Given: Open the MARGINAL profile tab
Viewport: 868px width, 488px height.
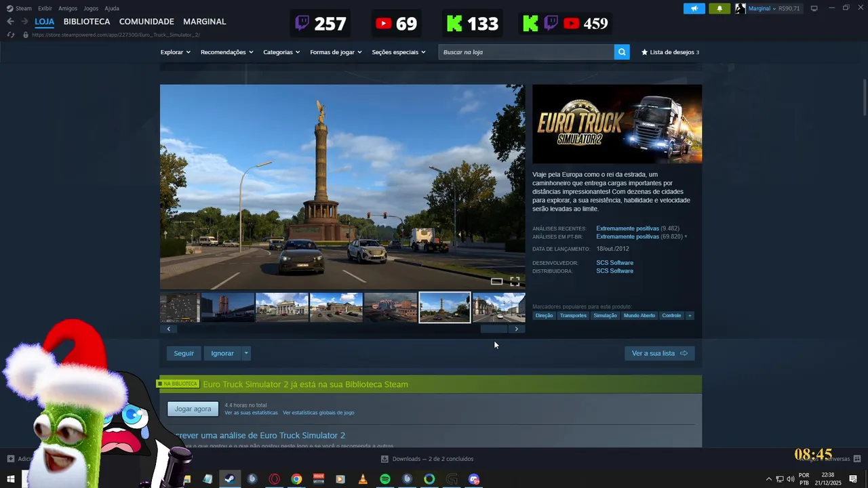Looking at the screenshot, I should pyautogui.click(x=205, y=22).
